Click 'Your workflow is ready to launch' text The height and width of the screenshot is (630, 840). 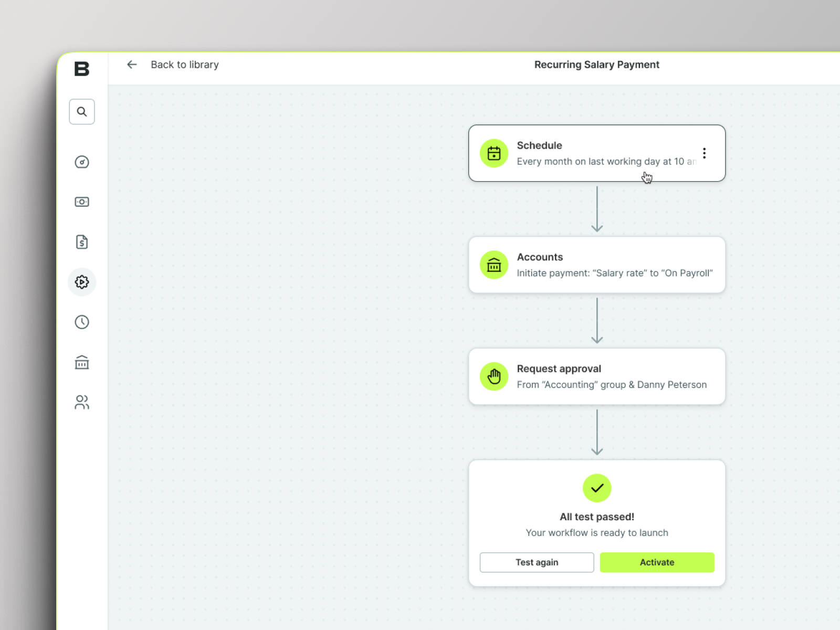(x=597, y=533)
